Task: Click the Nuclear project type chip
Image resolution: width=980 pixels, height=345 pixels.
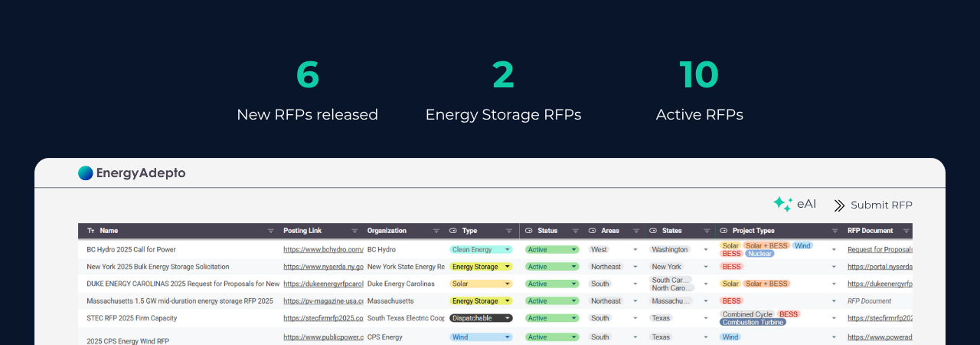Action: point(759,254)
